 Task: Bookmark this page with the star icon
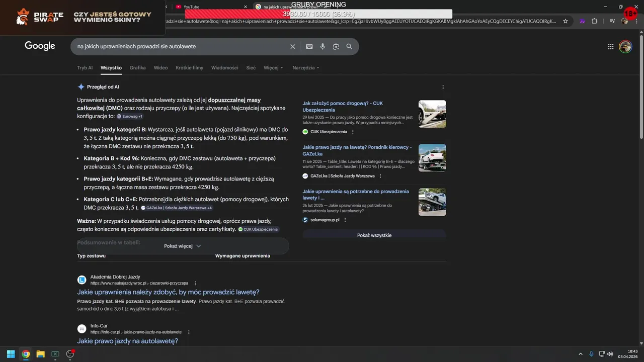(x=566, y=21)
